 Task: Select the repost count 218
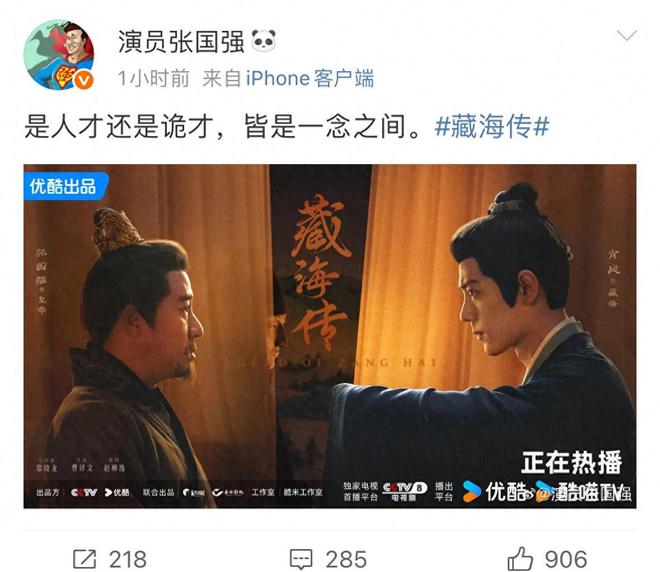coord(128,559)
